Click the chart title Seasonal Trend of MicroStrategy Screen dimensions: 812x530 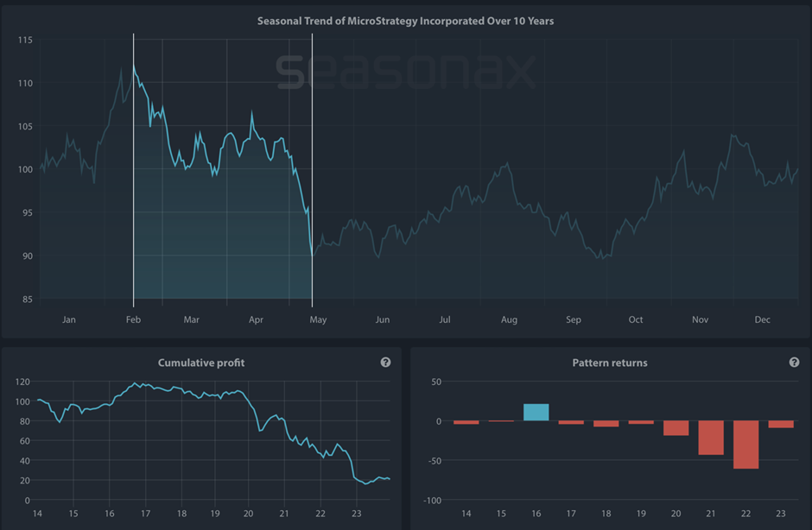pyautogui.click(x=405, y=22)
